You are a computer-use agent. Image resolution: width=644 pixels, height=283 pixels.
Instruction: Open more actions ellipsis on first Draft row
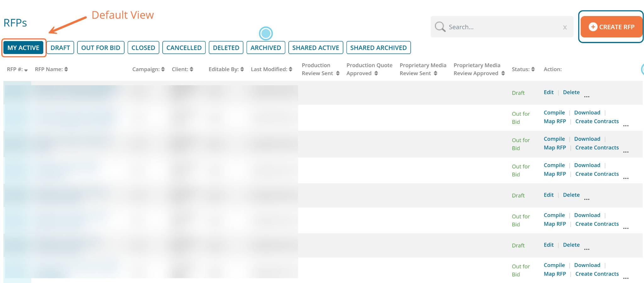tap(587, 96)
